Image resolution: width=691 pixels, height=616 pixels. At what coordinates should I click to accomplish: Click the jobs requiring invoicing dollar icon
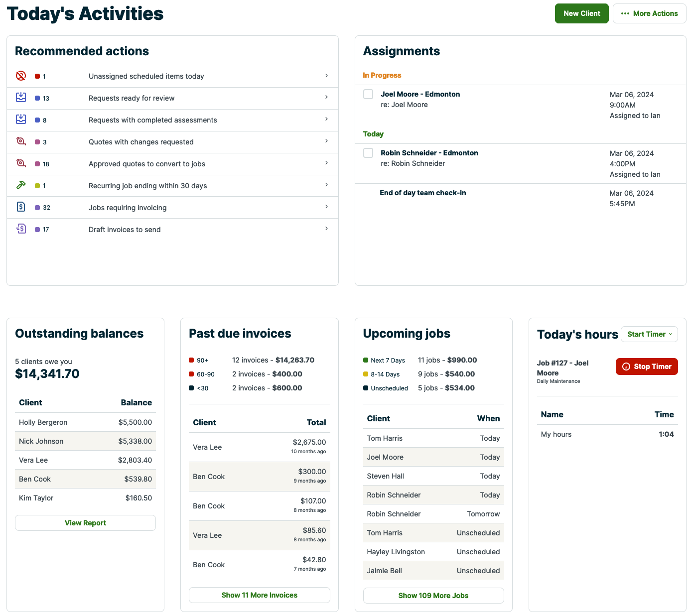pos(20,207)
